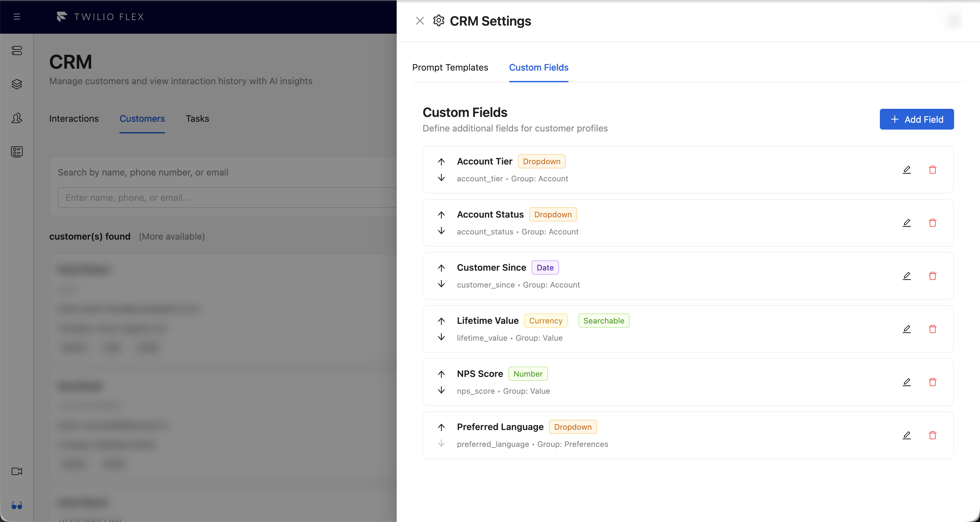This screenshot has height=522, width=980.
Task: Click the Add Field button
Action: point(916,119)
